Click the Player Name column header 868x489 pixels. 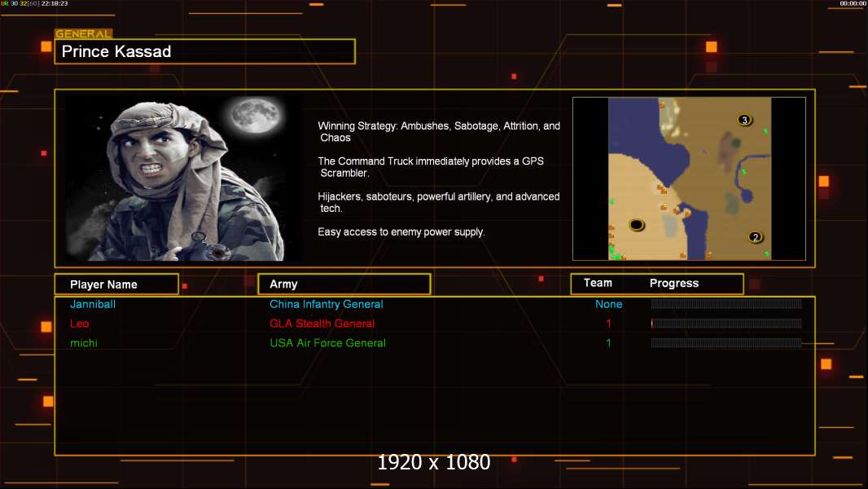pyautogui.click(x=116, y=284)
